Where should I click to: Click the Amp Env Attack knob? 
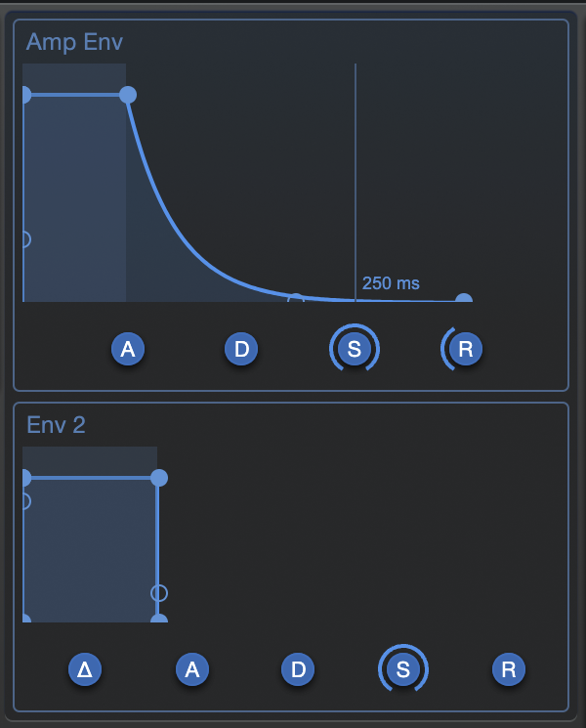[x=128, y=349]
